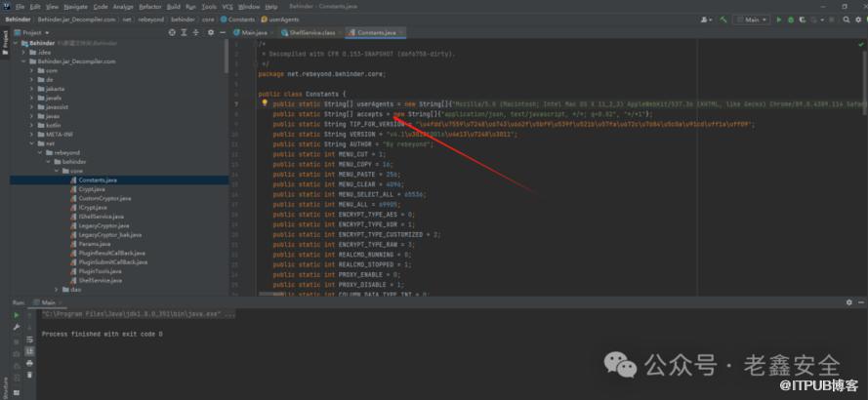This screenshot has height=400, width=868.
Task: Click the java.exe command line link in console
Action: [137, 314]
